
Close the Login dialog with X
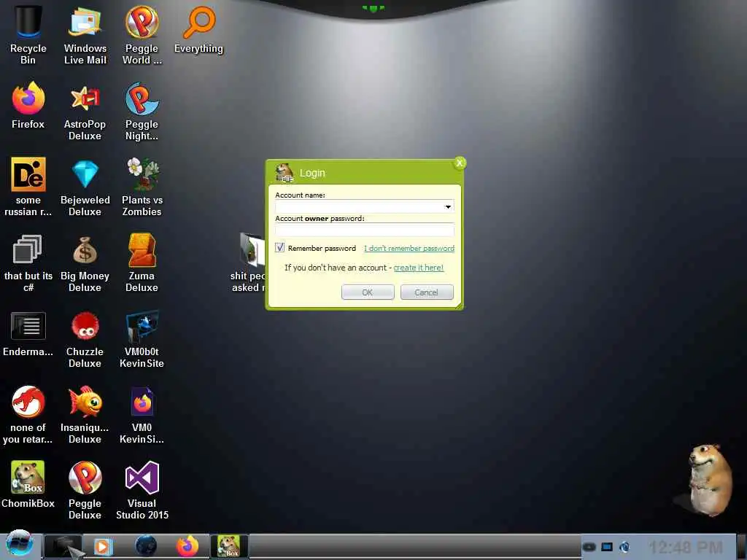point(460,163)
